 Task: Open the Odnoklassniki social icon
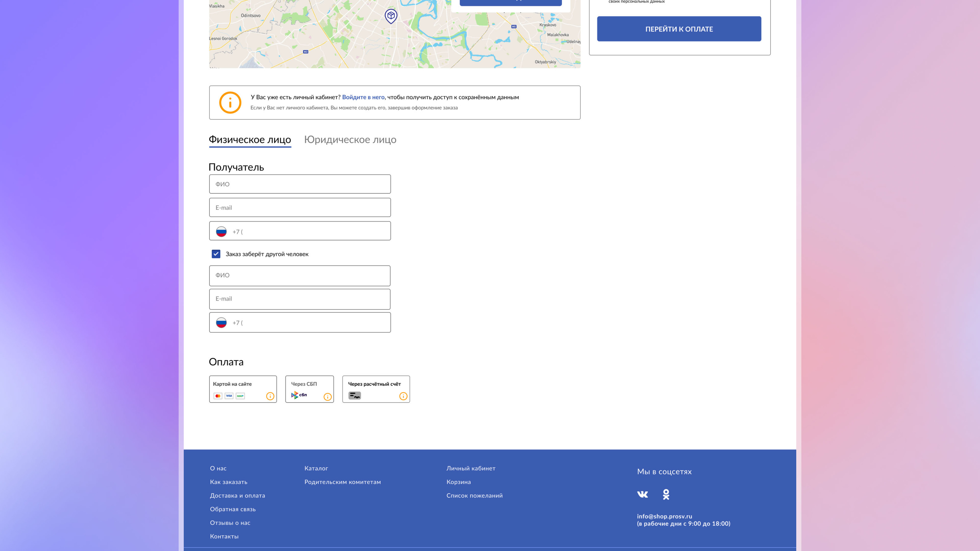pyautogui.click(x=666, y=494)
